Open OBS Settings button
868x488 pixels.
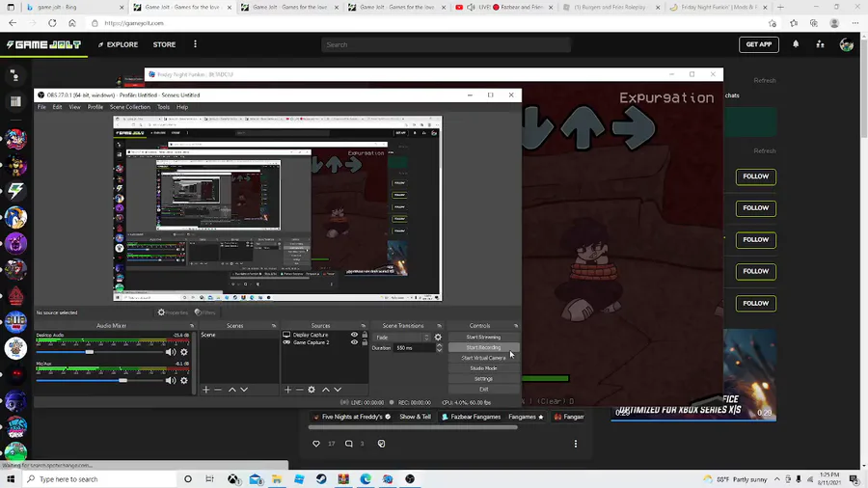pyautogui.click(x=483, y=379)
